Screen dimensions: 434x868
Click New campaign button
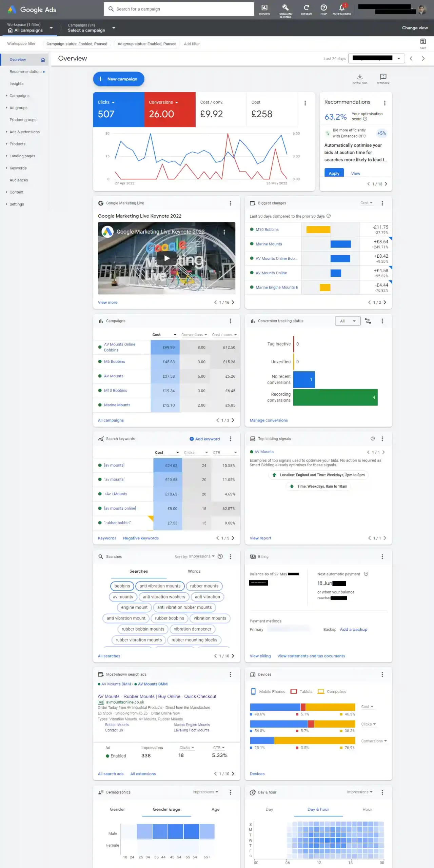click(x=119, y=79)
